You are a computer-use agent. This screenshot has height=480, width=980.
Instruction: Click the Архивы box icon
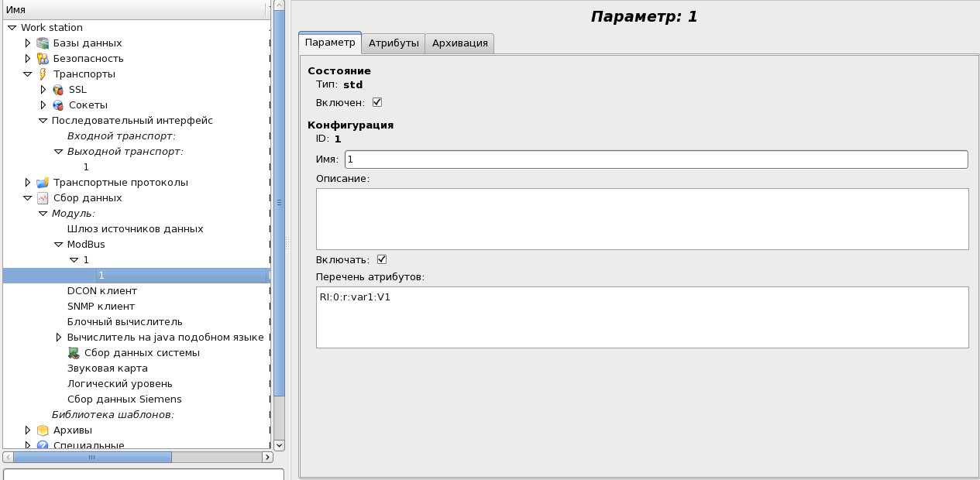tap(43, 430)
